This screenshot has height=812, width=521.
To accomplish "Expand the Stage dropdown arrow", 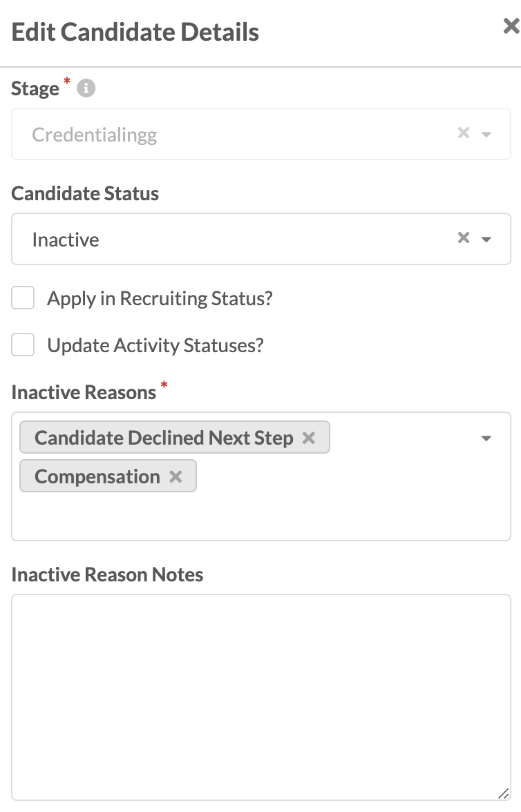I will [486, 134].
